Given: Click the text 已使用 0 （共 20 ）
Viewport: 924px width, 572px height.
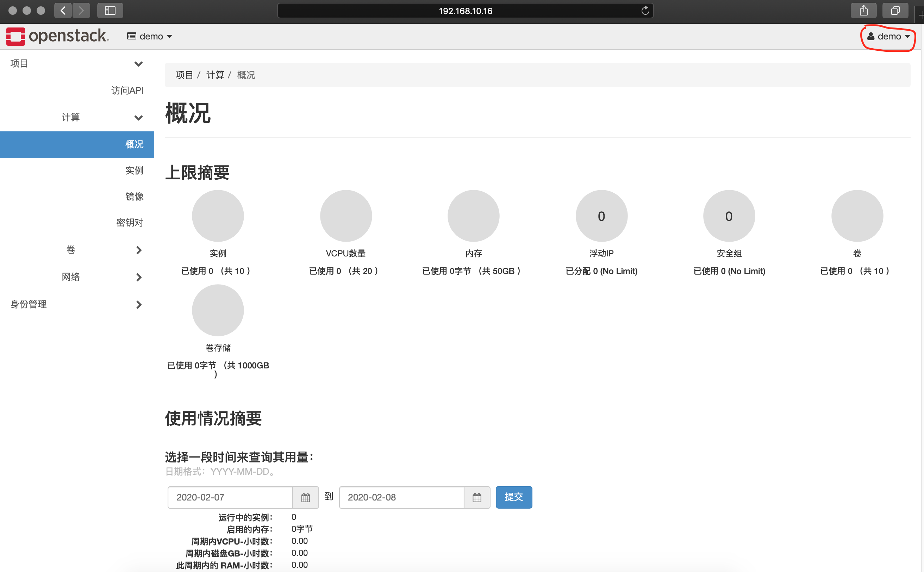Looking at the screenshot, I should (343, 271).
